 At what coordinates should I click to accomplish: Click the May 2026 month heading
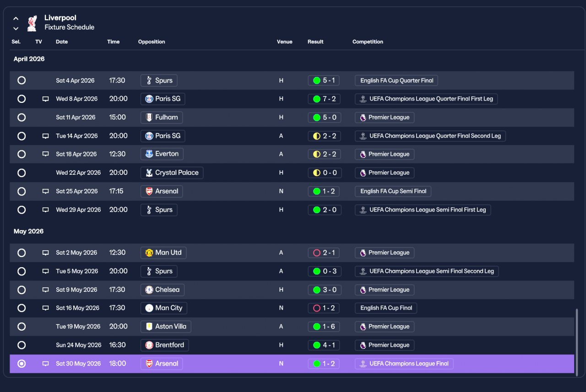point(28,231)
